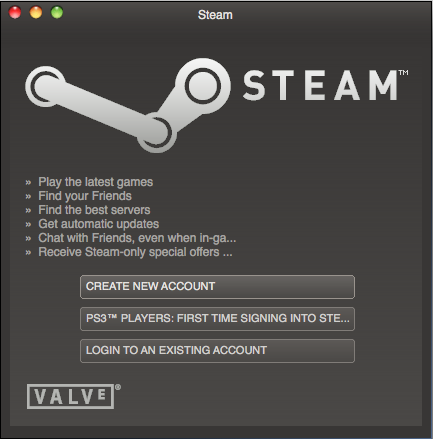This screenshot has height=439, width=433.
Task: Click "Play the latest games" bullet
Action: coord(95,182)
